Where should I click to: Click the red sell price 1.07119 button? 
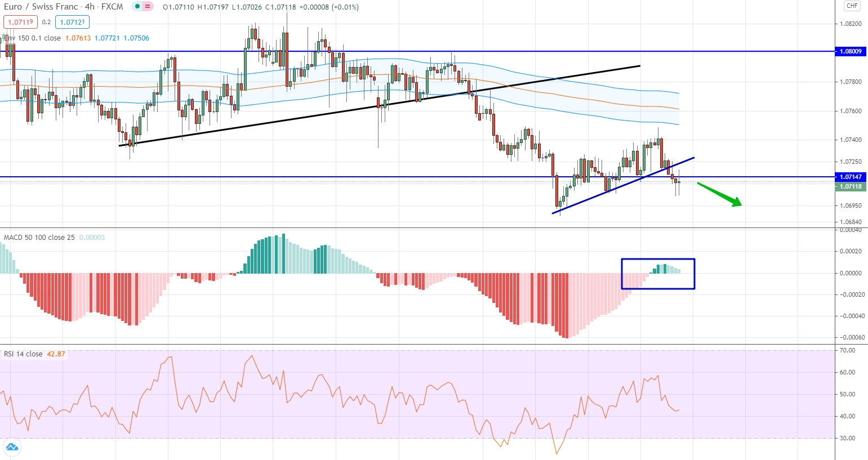pos(21,22)
